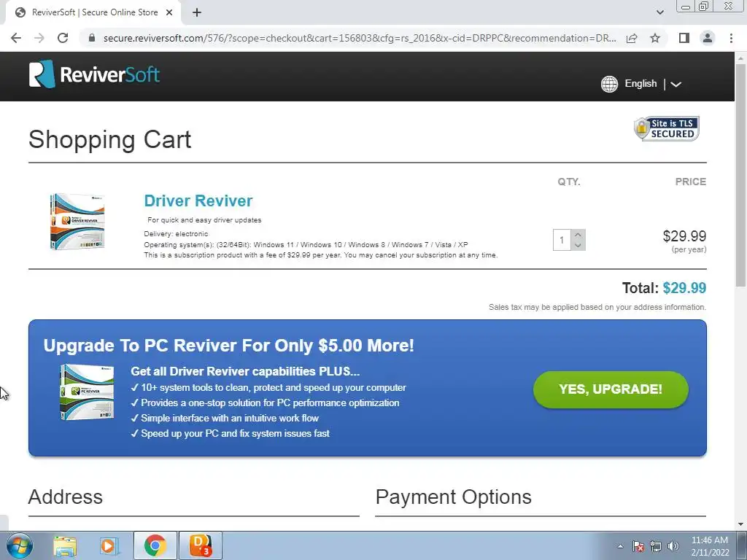
Task: Click the ReviverSoft logo
Action: click(x=94, y=74)
